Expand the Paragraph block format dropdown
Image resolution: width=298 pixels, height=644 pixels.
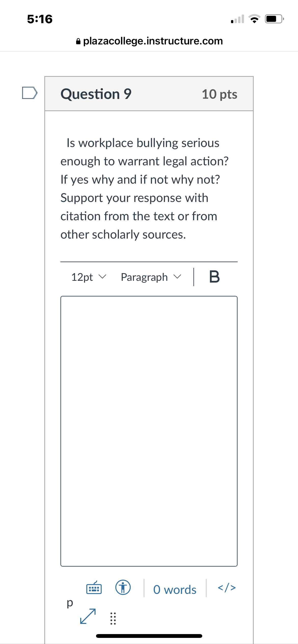pyautogui.click(x=151, y=277)
